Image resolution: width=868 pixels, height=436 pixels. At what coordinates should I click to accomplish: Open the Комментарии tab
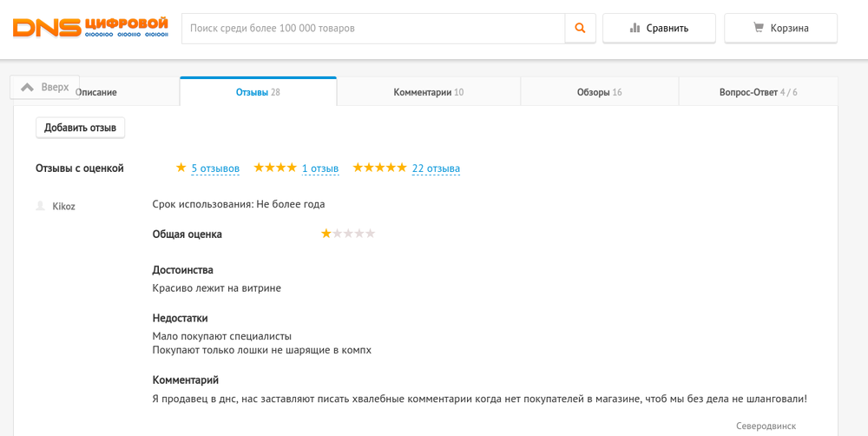coord(428,92)
